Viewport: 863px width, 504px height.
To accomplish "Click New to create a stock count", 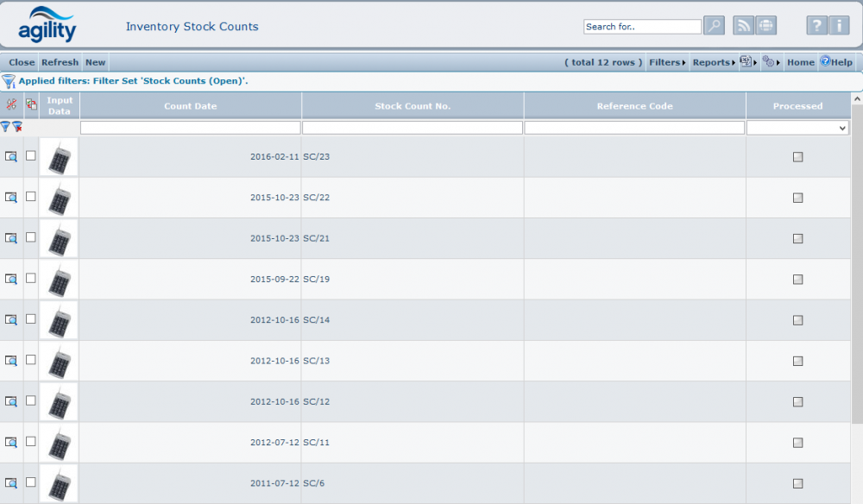I will pos(95,62).
